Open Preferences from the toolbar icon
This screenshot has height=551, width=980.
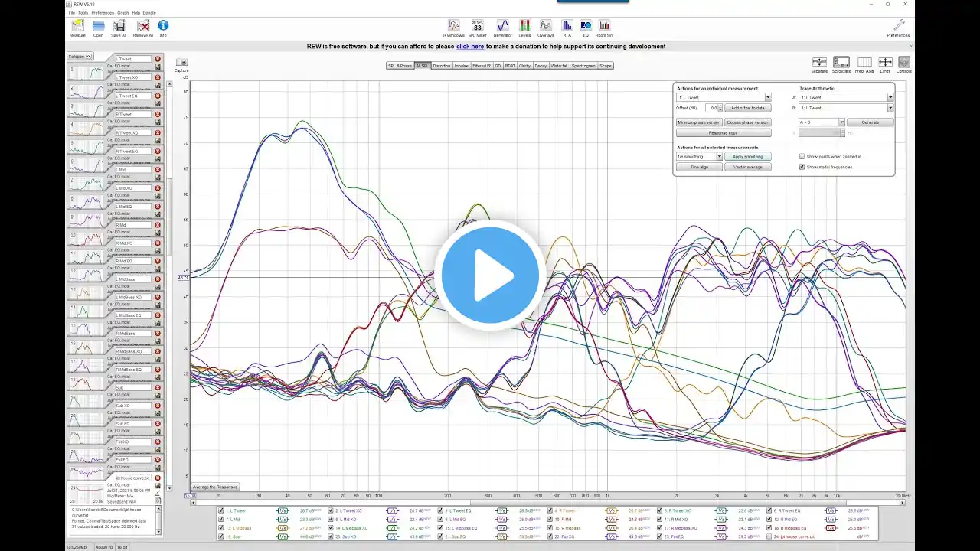[x=898, y=28]
